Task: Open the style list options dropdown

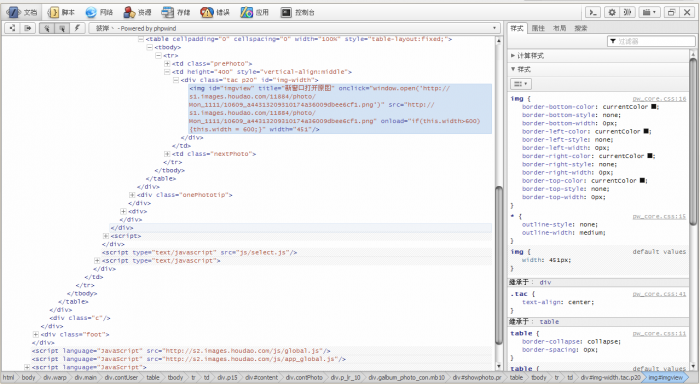Action: click(521, 84)
